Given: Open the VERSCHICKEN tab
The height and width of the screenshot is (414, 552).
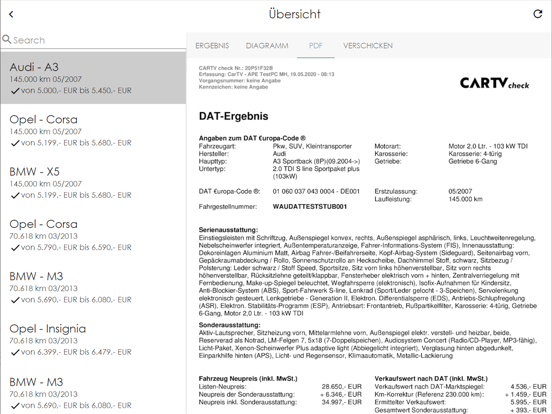Looking at the screenshot, I should (368, 46).
